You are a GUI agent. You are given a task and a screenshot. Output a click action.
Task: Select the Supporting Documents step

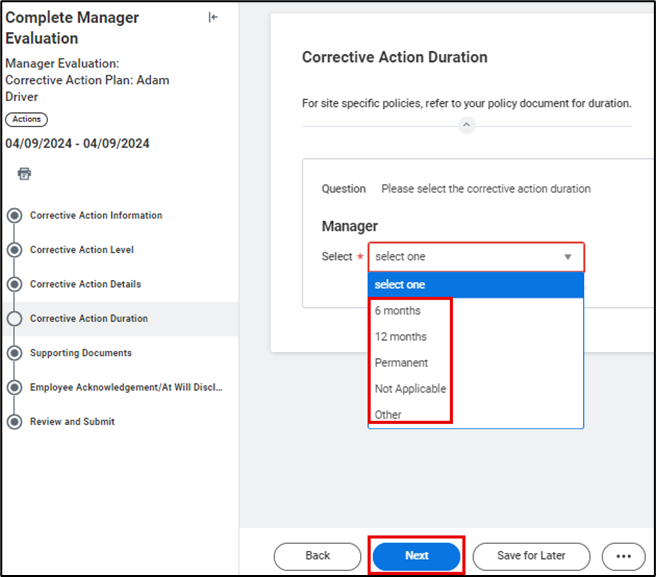pyautogui.click(x=80, y=353)
